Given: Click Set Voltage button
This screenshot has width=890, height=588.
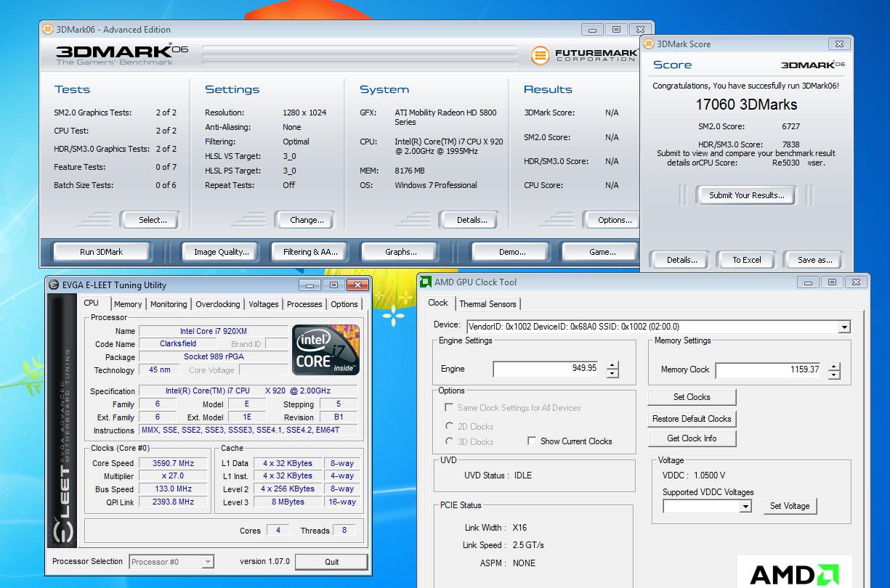Looking at the screenshot, I should pyautogui.click(x=790, y=506).
